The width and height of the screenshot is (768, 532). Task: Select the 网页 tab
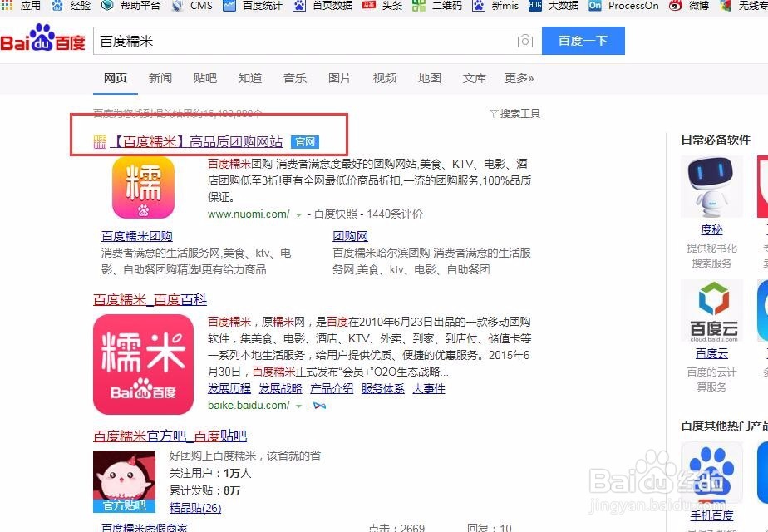tap(115, 78)
